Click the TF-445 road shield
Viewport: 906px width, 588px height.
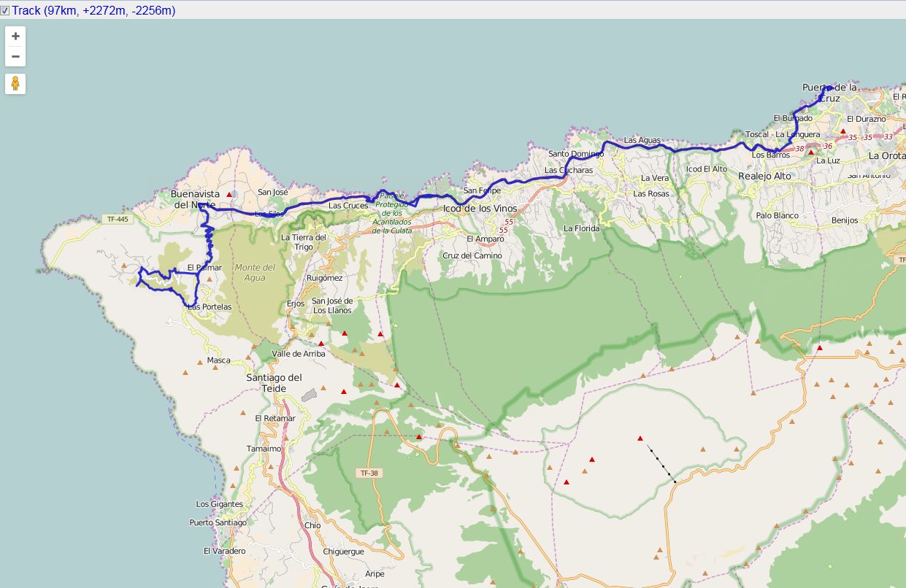[x=117, y=219]
